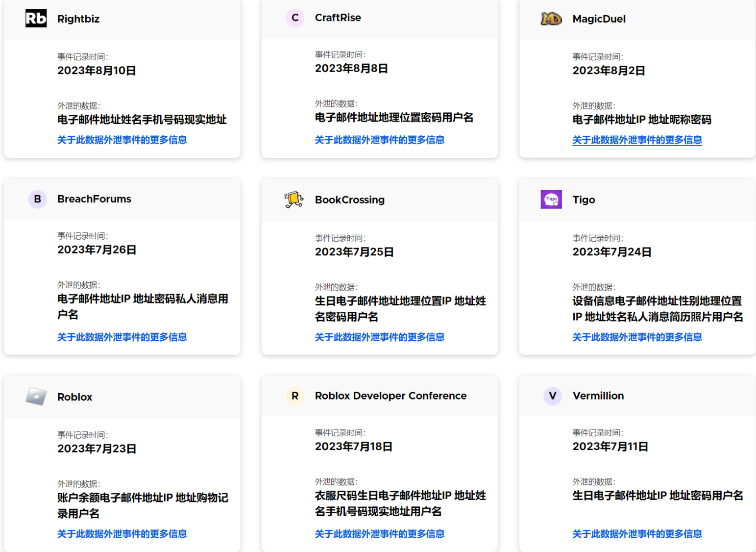Viewport: 756px width, 552px height.
Task: Click the BookCrossing walking book icon
Action: [294, 200]
